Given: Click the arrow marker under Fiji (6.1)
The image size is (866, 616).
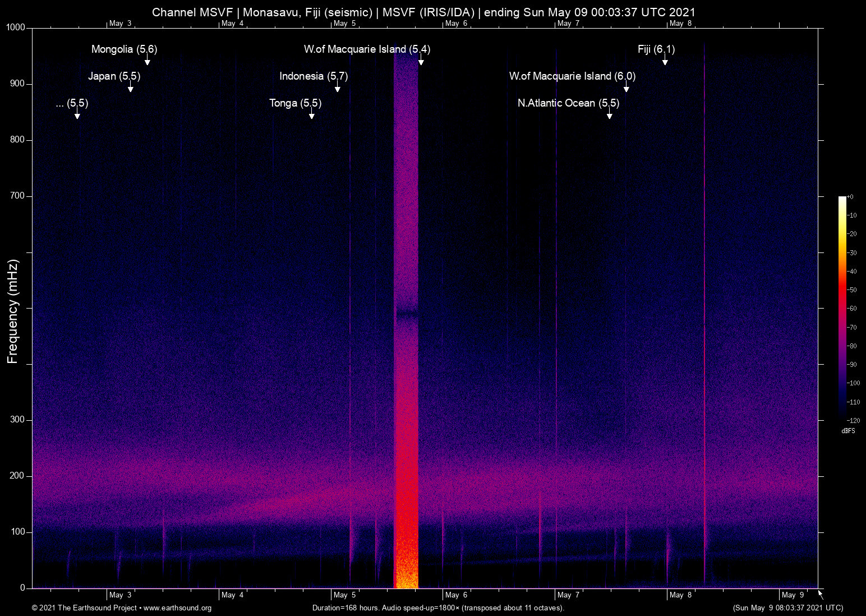Looking at the screenshot, I should coord(665,60).
